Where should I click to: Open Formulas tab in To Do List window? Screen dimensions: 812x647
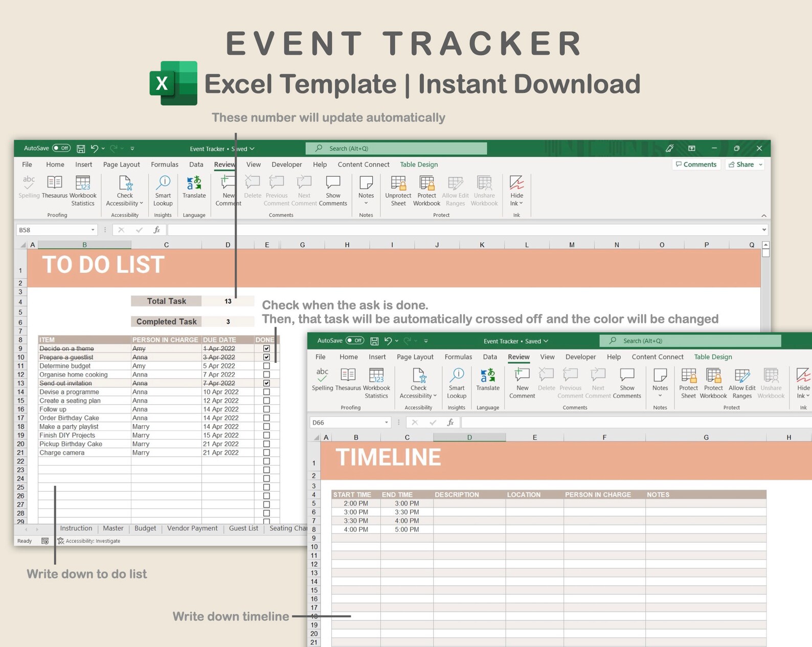165,165
